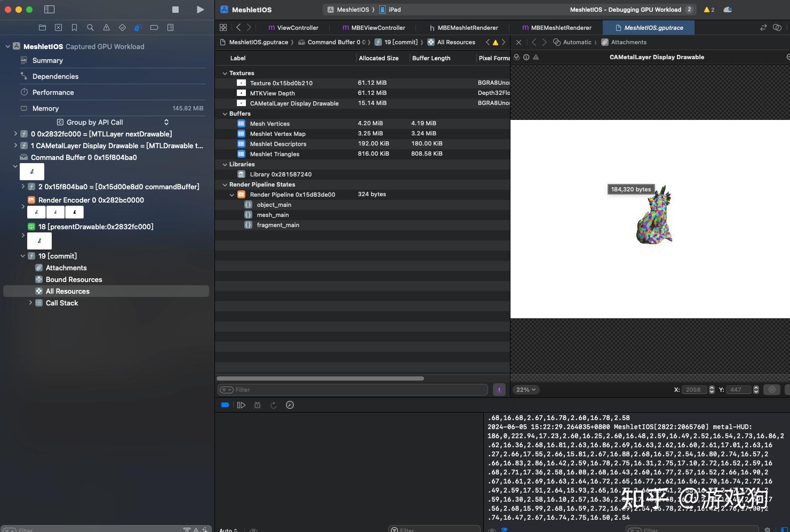Viewport: 790px width, 532px height.
Task: Click the restart capture icon in the debug bar
Action: 274,405
